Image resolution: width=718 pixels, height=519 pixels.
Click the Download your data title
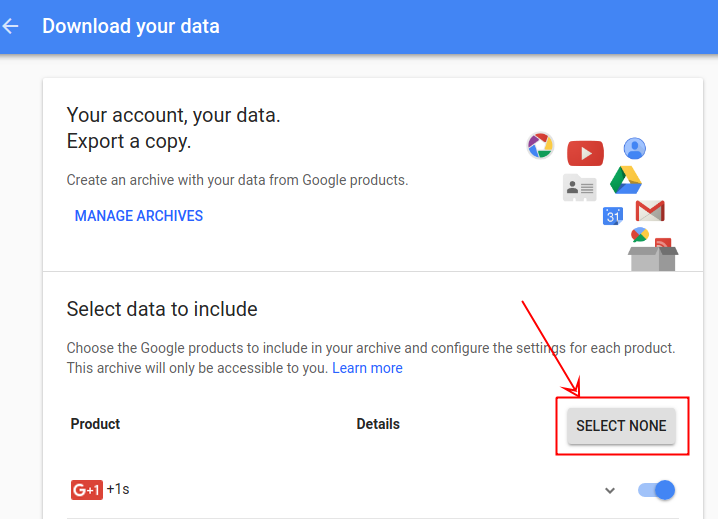[131, 26]
